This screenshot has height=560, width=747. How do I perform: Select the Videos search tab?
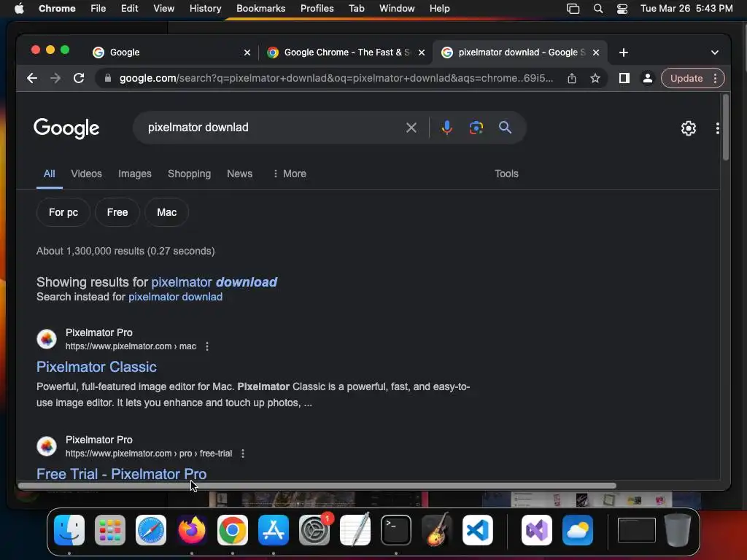click(86, 174)
